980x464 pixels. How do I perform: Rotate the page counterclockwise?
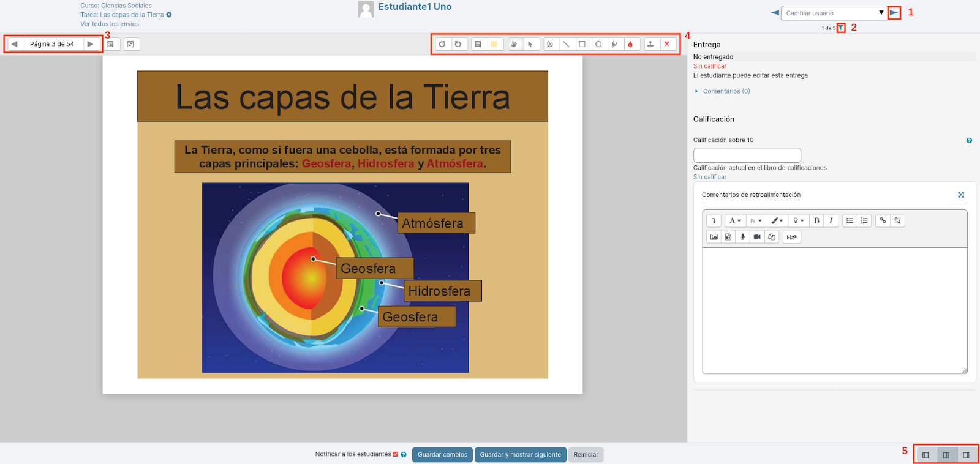point(442,44)
